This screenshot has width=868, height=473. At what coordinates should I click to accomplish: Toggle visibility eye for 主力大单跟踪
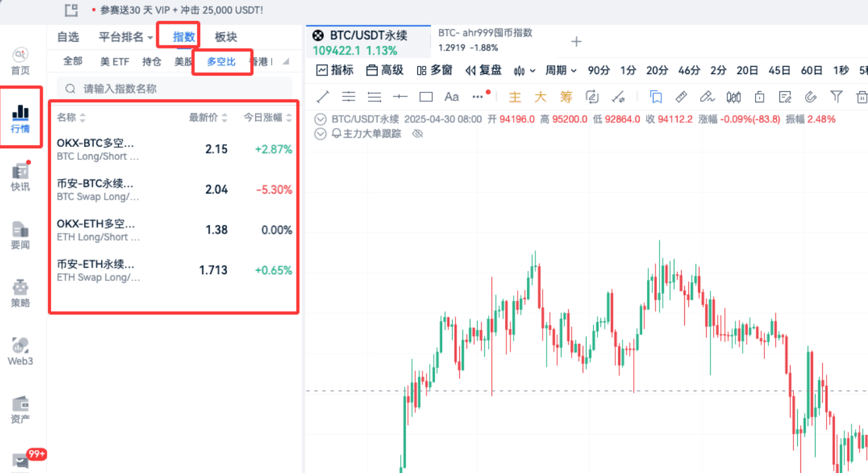click(x=417, y=134)
